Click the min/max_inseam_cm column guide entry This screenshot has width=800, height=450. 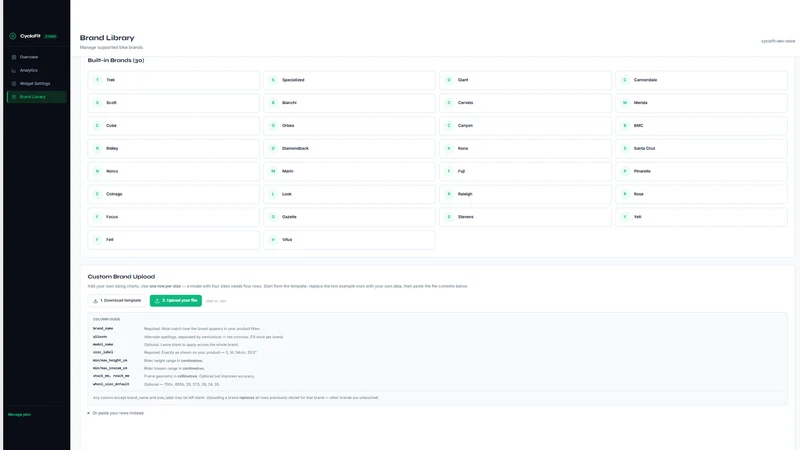click(x=110, y=368)
